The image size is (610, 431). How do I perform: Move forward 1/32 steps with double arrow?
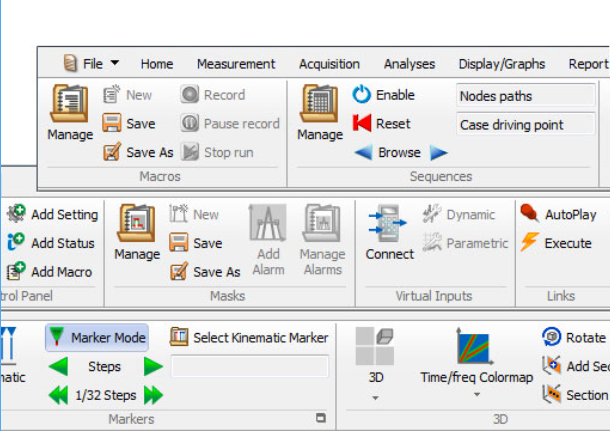pos(153,395)
